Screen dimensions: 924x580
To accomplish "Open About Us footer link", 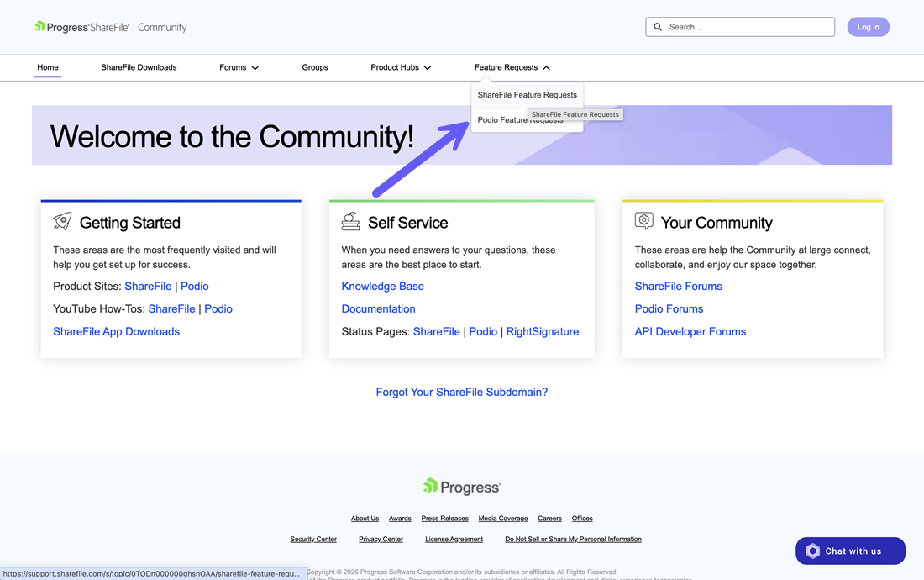I will coord(365,519).
